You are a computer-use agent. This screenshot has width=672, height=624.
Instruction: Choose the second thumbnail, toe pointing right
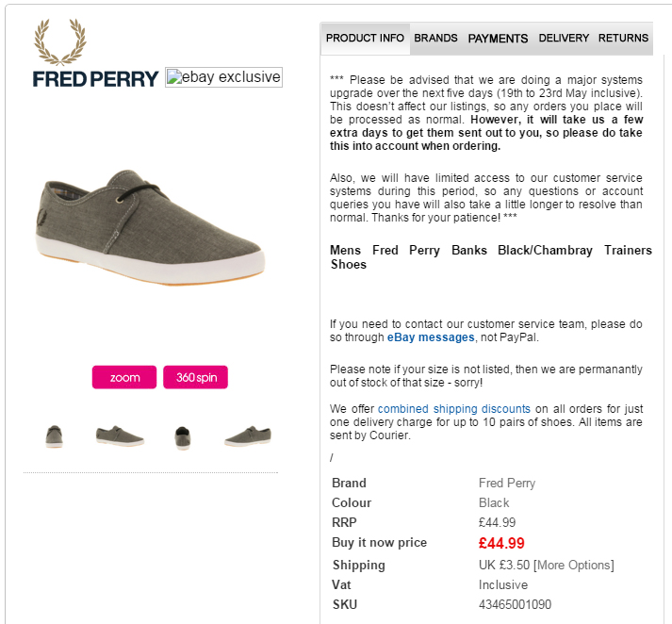point(120,436)
